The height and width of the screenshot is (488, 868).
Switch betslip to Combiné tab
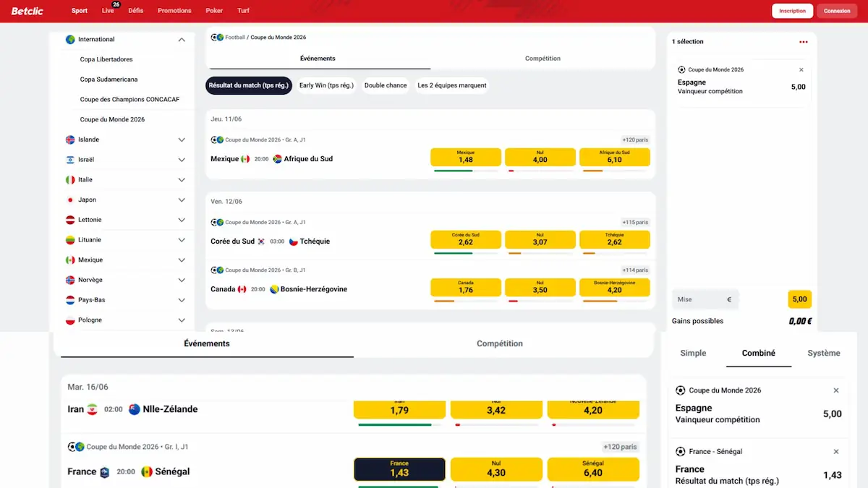click(x=759, y=353)
